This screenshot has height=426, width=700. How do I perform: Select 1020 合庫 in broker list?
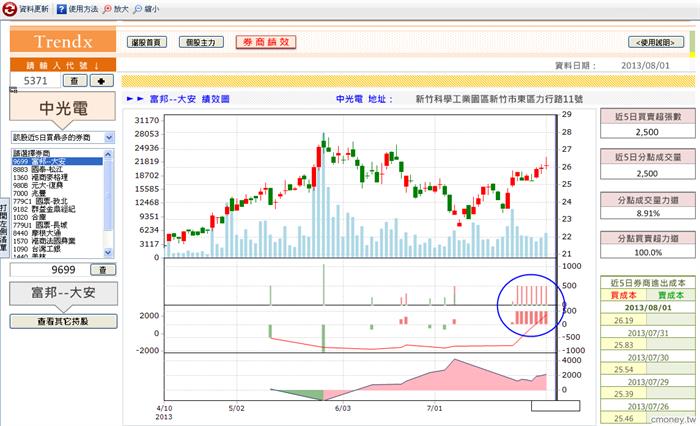(x=57, y=217)
